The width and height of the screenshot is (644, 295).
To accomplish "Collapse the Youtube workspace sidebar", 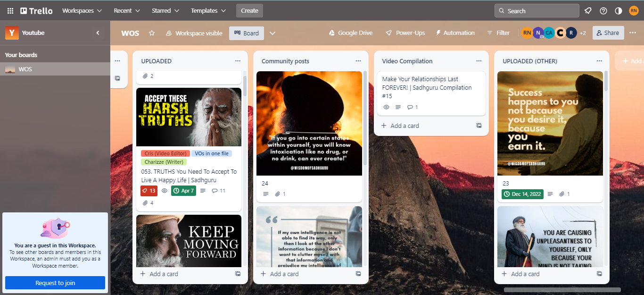I will pyautogui.click(x=98, y=33).
